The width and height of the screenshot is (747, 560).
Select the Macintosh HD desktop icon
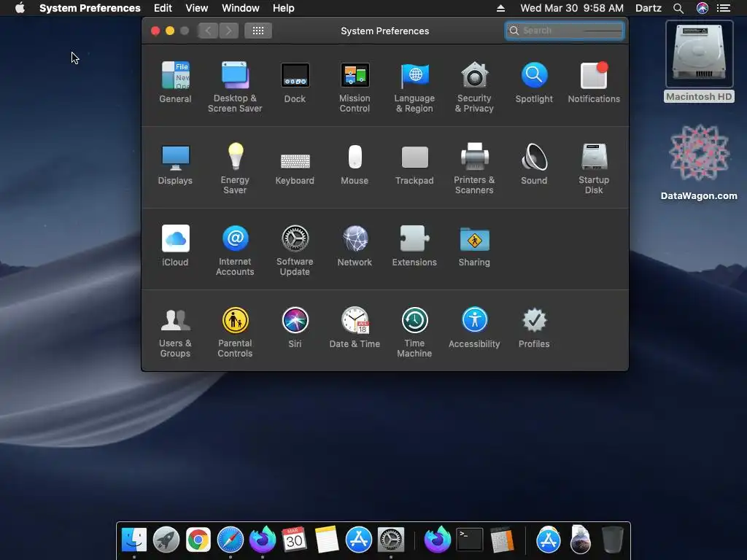700,61
